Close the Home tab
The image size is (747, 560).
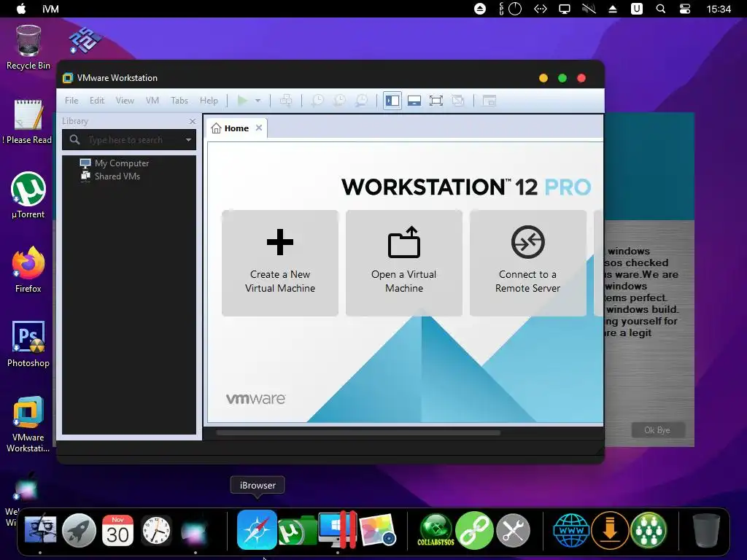[259, 128]
